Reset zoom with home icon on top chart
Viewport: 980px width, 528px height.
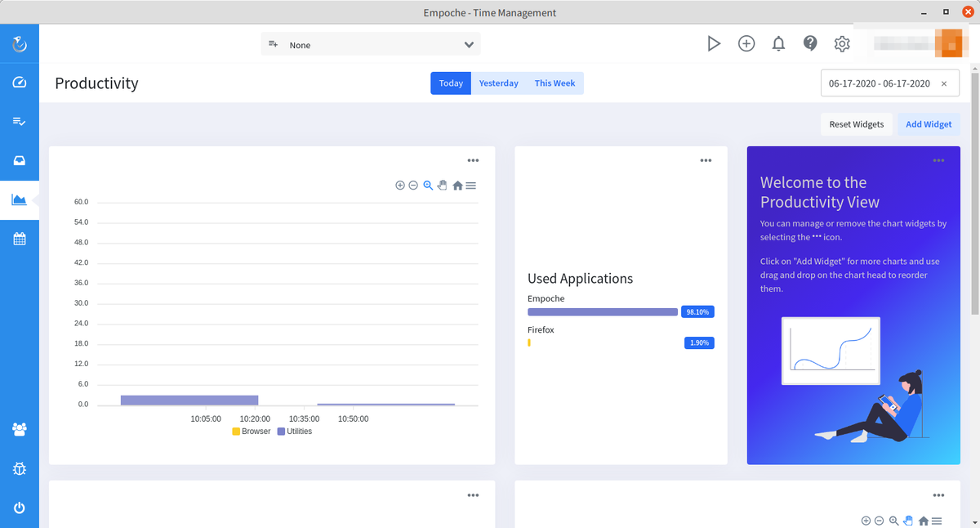point(457,186)
